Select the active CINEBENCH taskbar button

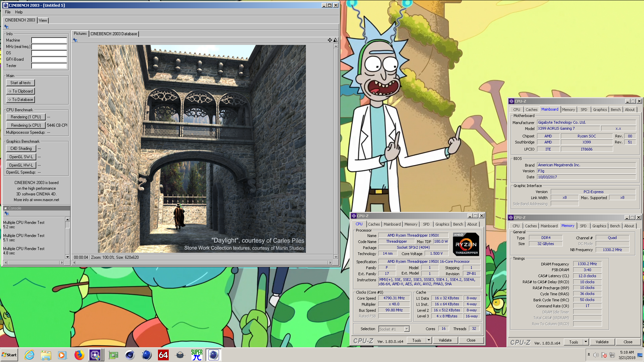[x=213, y=355]
